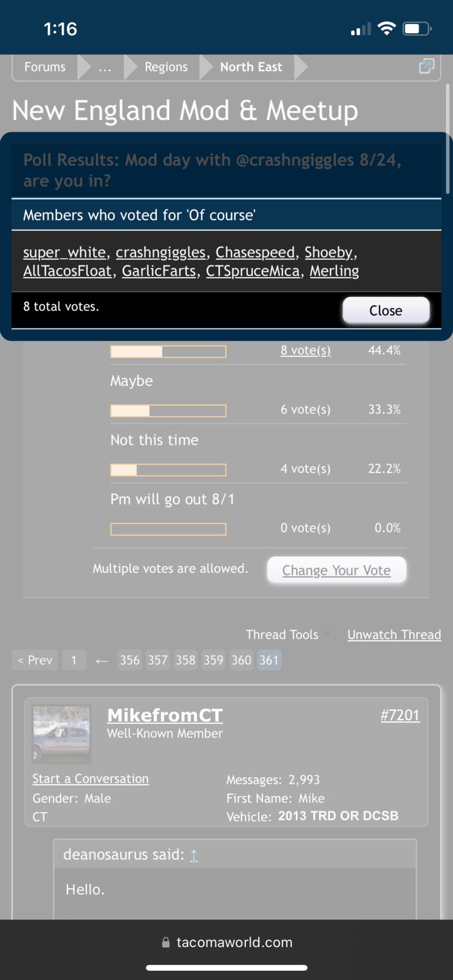Open the Forums breadcrumb
This screenshot has height=980, width=453.
45,67
